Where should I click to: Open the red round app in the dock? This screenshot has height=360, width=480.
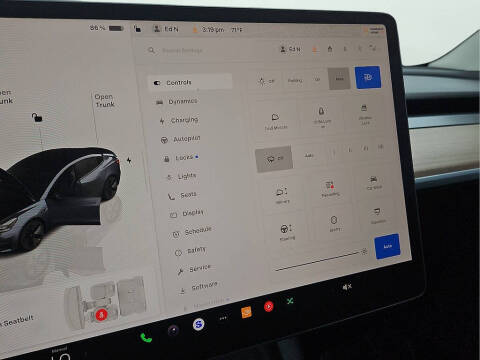click(x=269, y=306)
